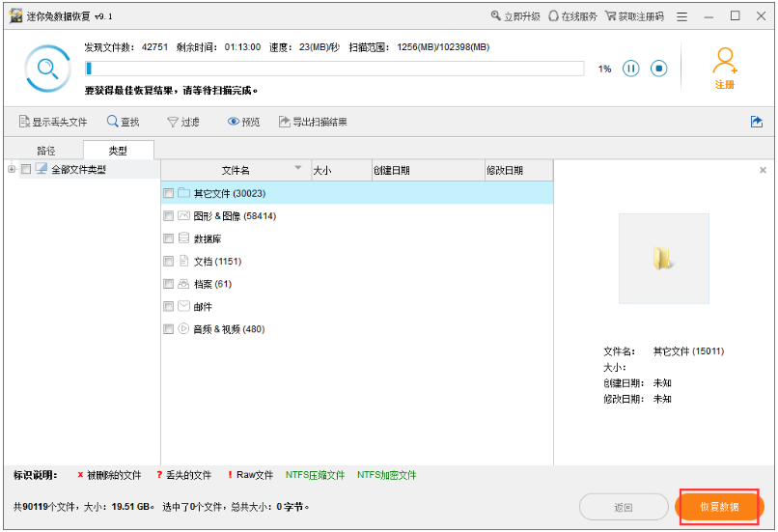Pause the scan with the pause icon
Screen dimensions: 778x532
(x=630, y=69)
